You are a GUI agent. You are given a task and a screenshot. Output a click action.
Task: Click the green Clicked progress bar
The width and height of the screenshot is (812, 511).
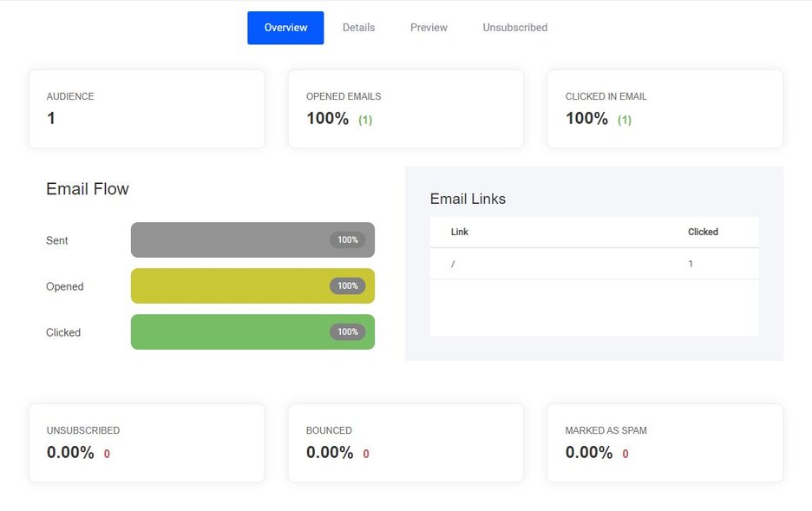[x=252, y=332]
